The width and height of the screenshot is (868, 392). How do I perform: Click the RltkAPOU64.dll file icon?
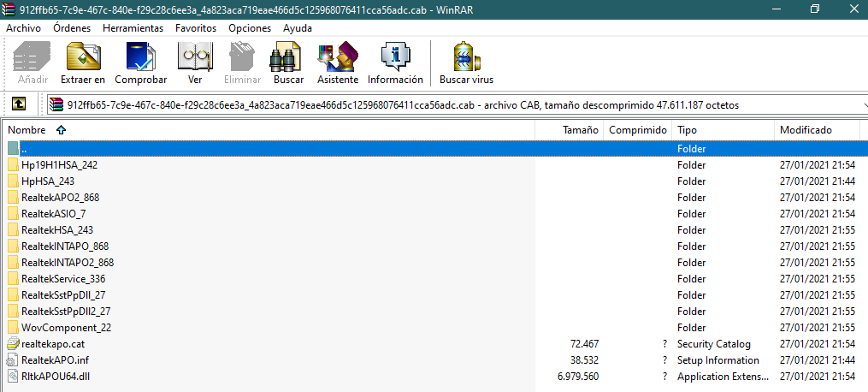coord(14,377)
